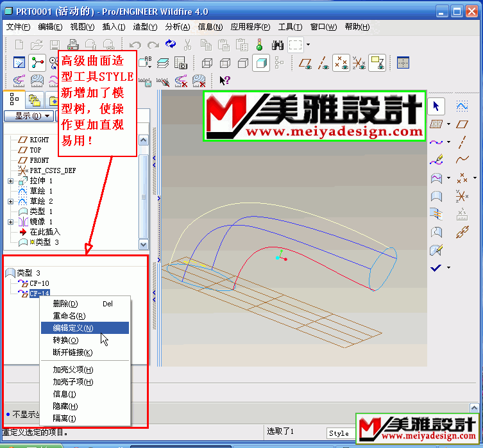483x448 pixels.
Task: Click the saved analysis icon with floppy disk
Action: coord(145,81)
